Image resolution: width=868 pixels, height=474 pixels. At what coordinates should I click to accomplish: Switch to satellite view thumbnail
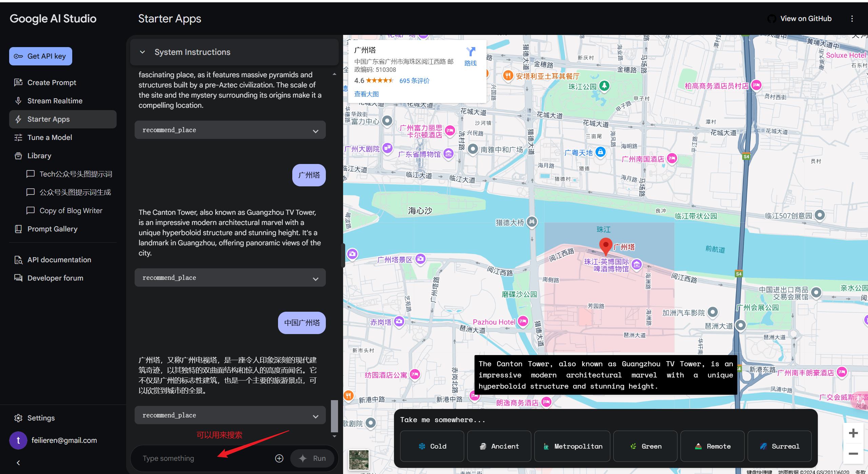tap(359, 459)
